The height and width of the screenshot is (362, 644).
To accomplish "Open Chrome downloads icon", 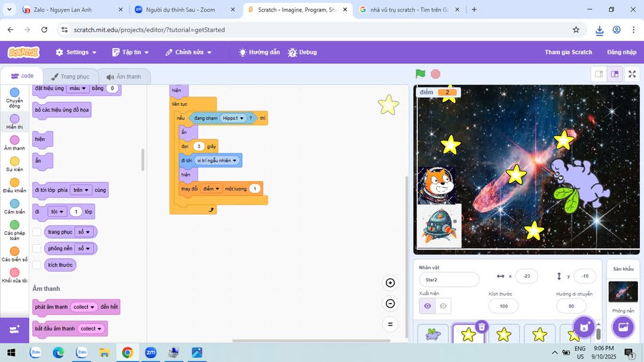I will pos(599,30).
